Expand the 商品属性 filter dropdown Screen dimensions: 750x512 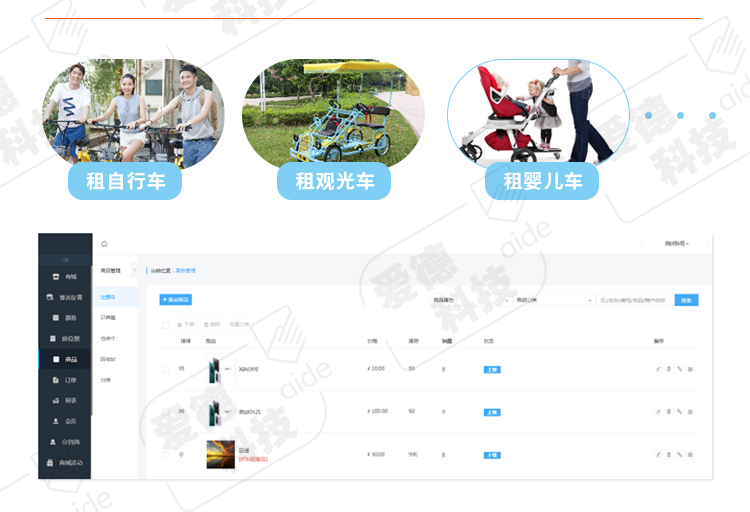(468, 300)
